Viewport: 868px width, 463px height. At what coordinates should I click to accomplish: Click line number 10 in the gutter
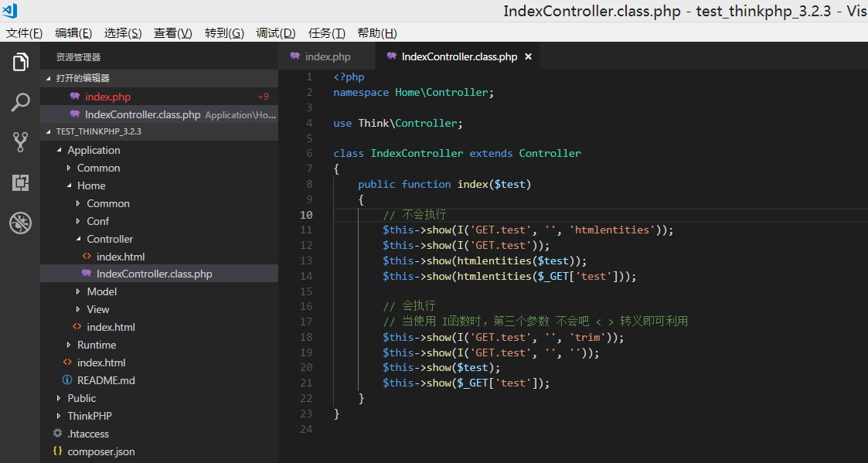point(306,215)
